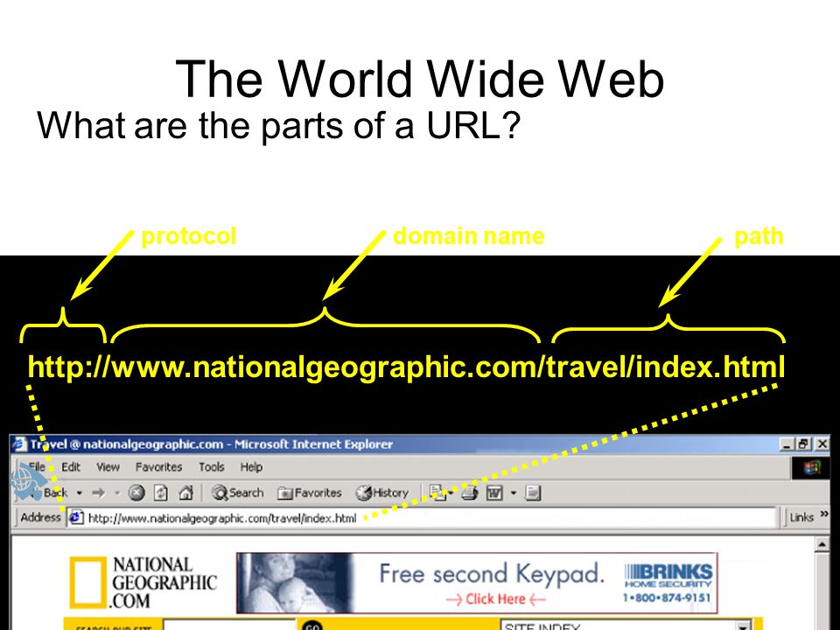
Task: Click the Refresh page icon
Action: click(x=161, y=493)
